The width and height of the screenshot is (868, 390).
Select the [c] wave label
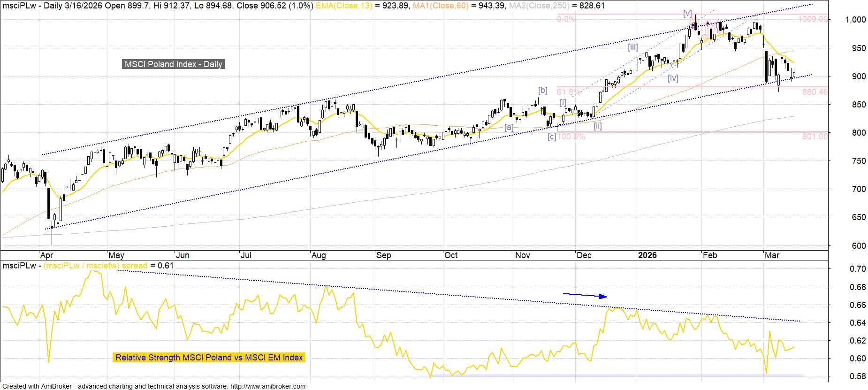[x=552, y=137]
